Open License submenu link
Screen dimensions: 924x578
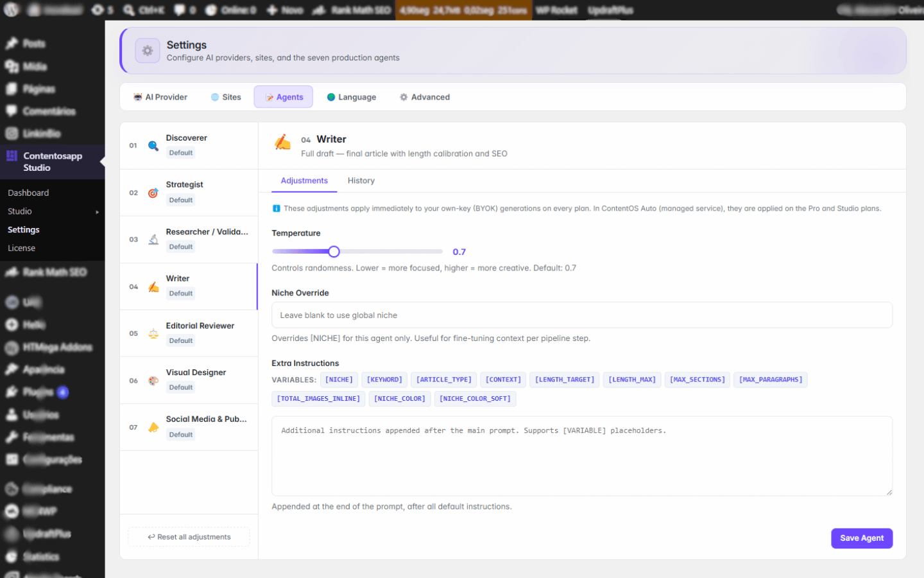[21, 248]
